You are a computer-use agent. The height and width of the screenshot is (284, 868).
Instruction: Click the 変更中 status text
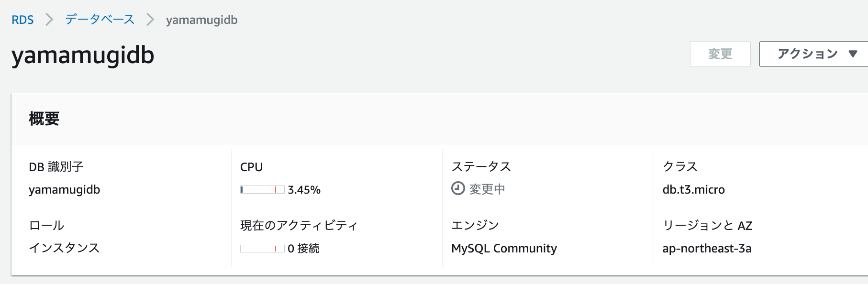487,189
